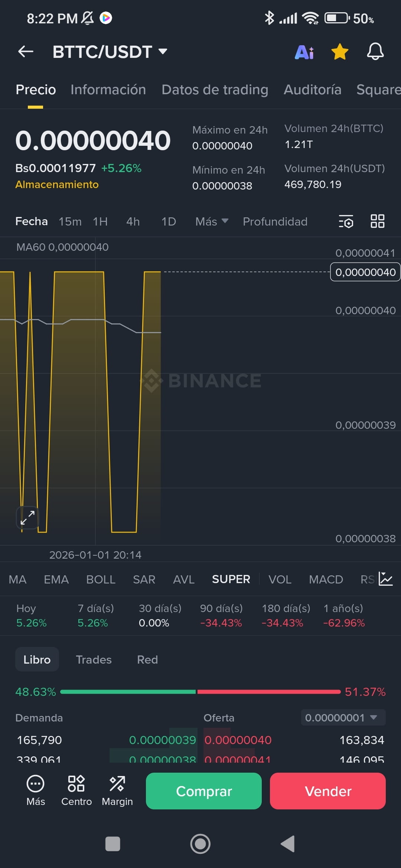Open the Datos de trading tab
This screenshot has height=868, width=401.
coord(215,90)
